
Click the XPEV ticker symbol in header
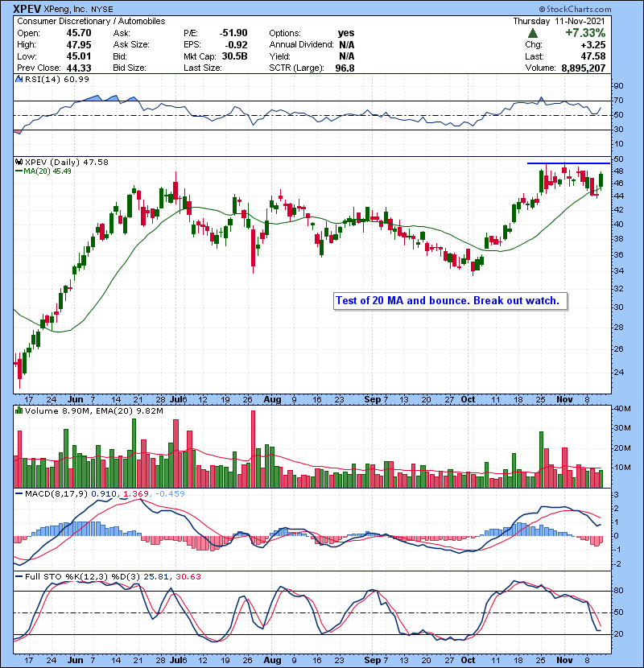(27, 9)
